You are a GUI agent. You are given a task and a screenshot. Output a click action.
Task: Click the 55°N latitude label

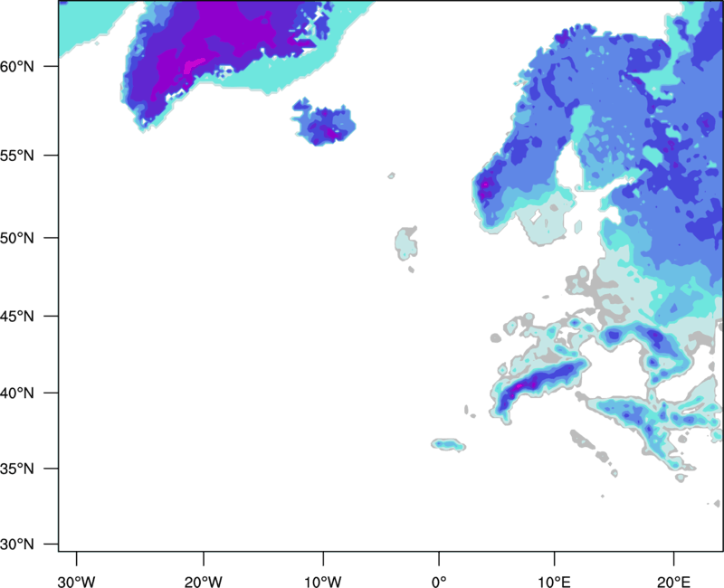[x=17, y=156]
